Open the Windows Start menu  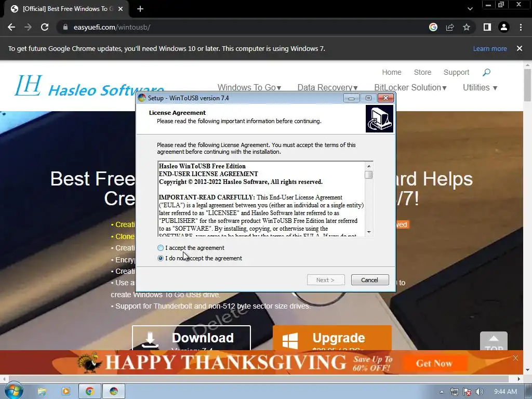(14, 391)
